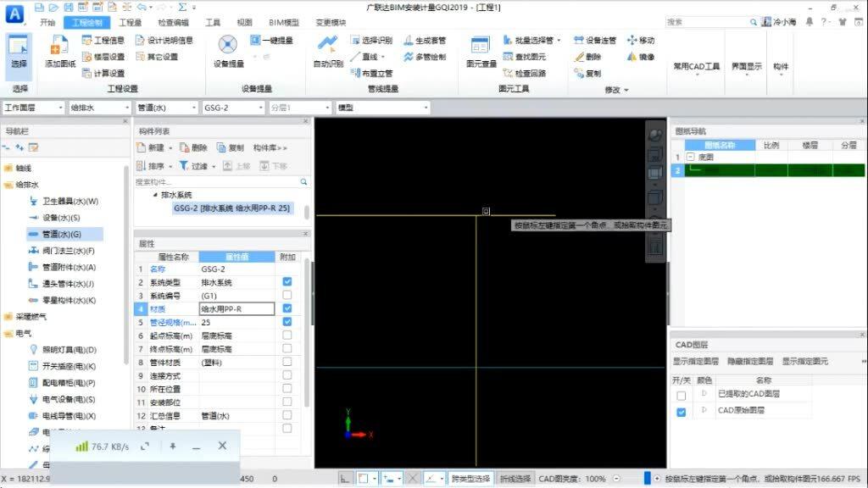The image size is (868, 488).
Task: Click 检查回路 check circuit tool
Action: (525, 74)
